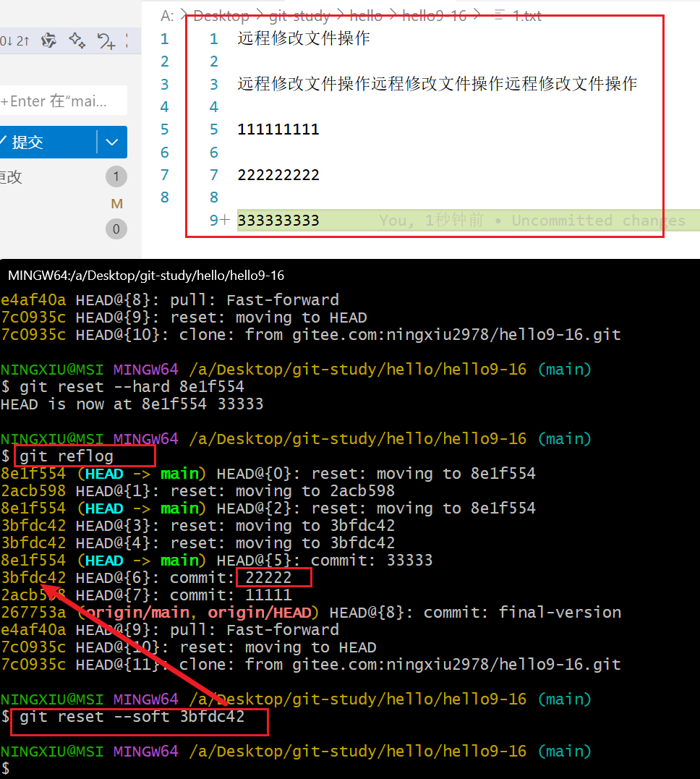The height and width of the screenshot is (779, 700).
Task: Click the Copilot icon in source control toolbar
Action: click(x=48, y=41)
